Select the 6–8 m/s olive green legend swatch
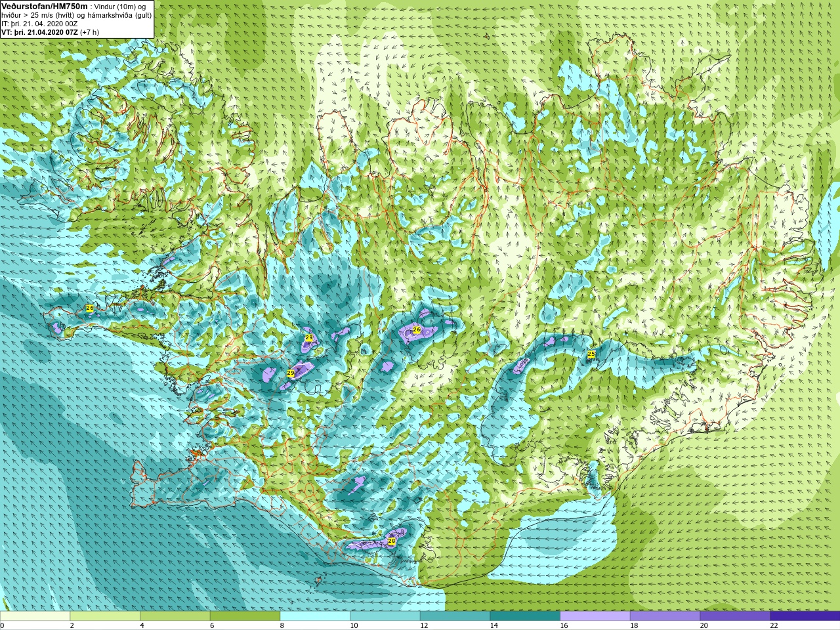Image resolution: width=840 pixels, height=630 pixels. click(x=245, y=616)
